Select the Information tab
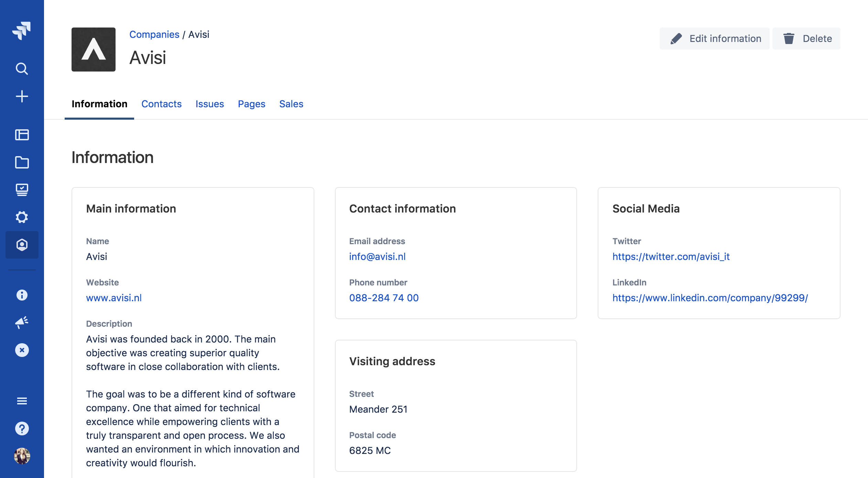868x478 pixels. (x=99, y=104)
